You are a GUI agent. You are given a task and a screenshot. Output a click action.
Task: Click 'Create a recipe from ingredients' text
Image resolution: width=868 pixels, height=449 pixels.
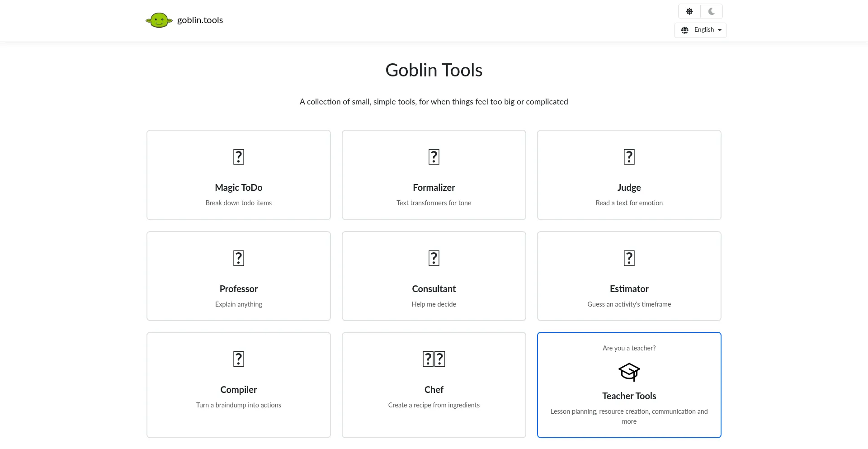[x=434, y=405]
